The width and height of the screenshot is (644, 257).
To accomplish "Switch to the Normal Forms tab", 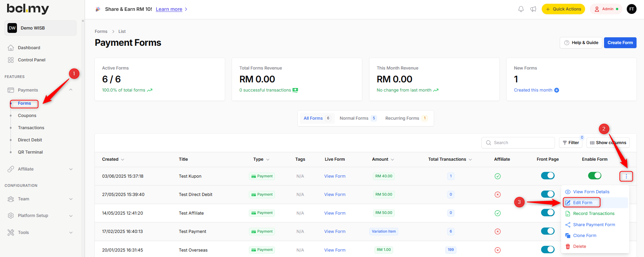I will [x=358, y=118].
